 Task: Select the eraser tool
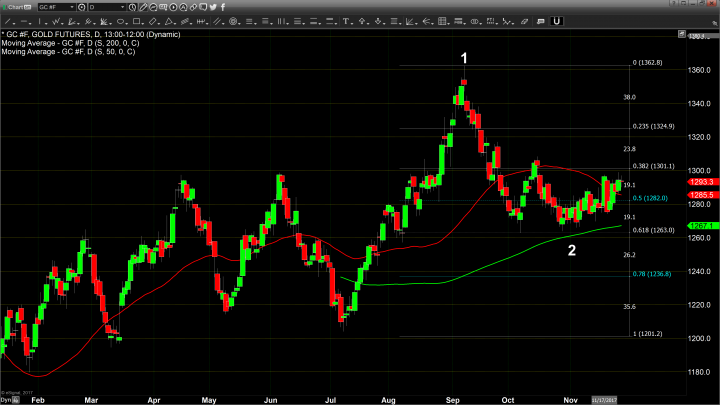click(x=524, y=22)
